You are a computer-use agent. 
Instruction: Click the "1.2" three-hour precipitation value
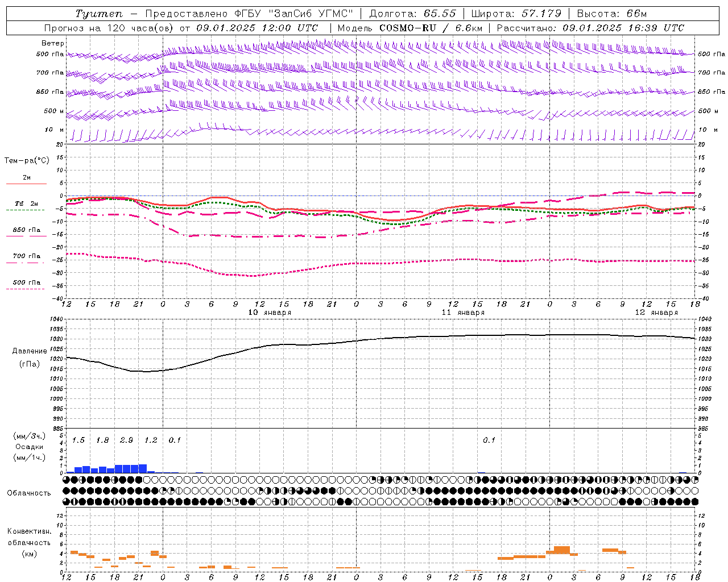point(151,440)
